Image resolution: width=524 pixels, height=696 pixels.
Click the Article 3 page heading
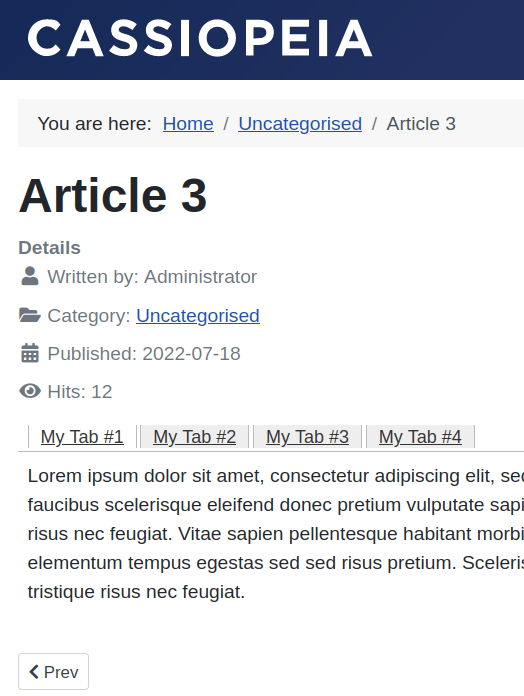click(x=113, y=195)
